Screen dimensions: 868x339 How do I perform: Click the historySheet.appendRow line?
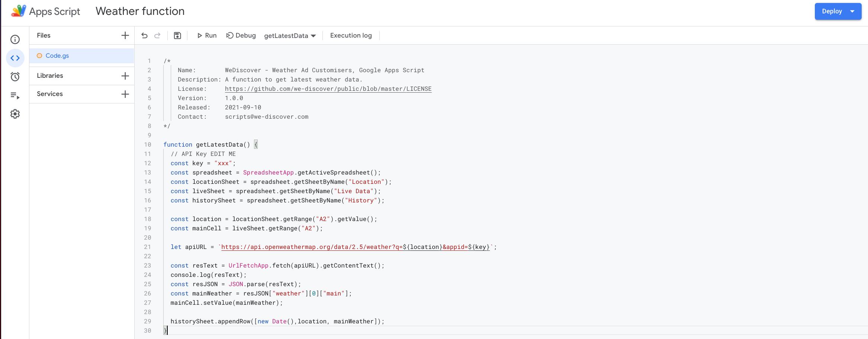pyautogui.click(x=277, y=322)
